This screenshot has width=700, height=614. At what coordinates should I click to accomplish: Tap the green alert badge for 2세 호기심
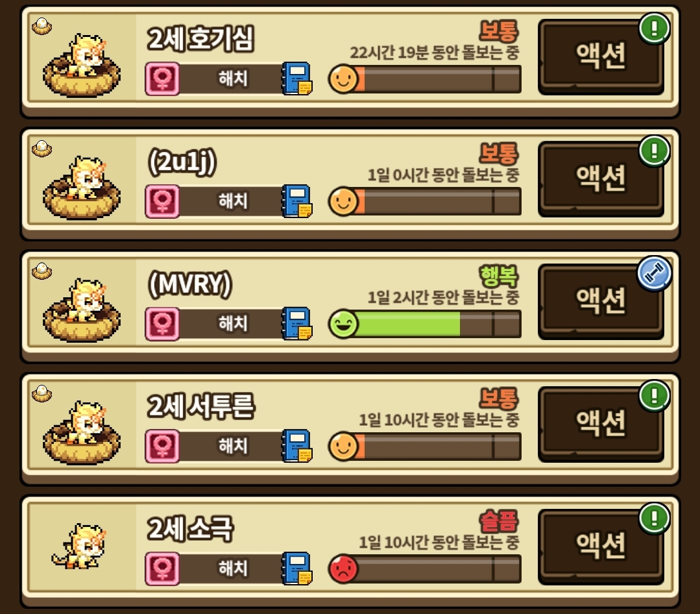[654, 29]
